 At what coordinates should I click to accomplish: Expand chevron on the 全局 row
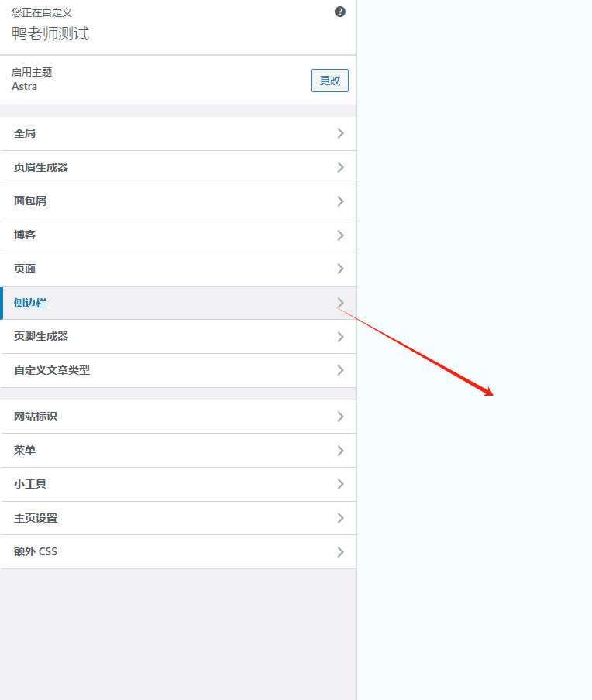tap(340, 133)
